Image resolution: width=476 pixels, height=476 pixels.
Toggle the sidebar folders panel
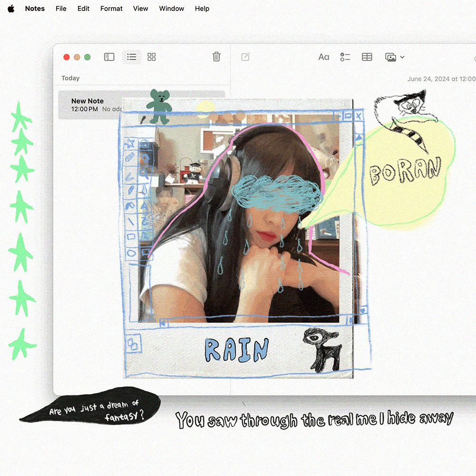point(109,57)
